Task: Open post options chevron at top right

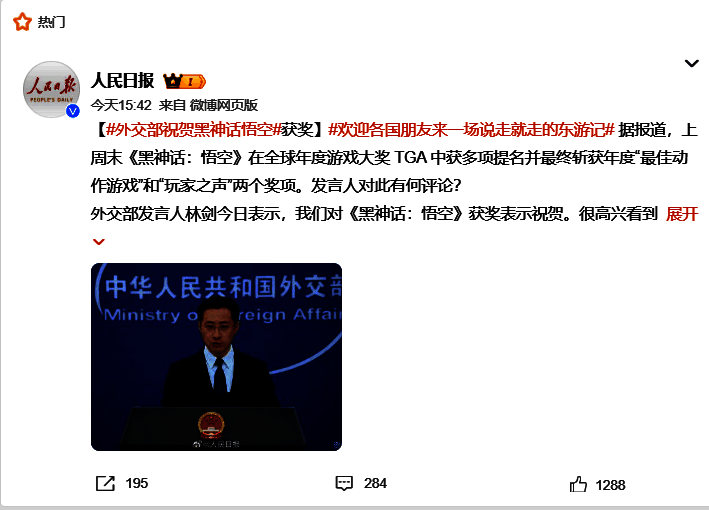Action: [x=691, y=63]
